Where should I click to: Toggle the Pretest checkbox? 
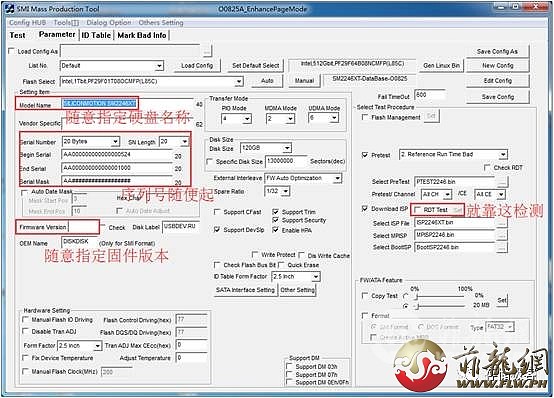pyautogui.click(x=365, y=155)
